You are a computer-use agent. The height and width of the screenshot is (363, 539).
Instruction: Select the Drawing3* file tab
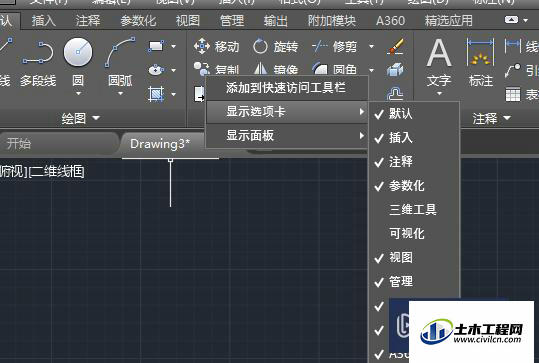160,144
